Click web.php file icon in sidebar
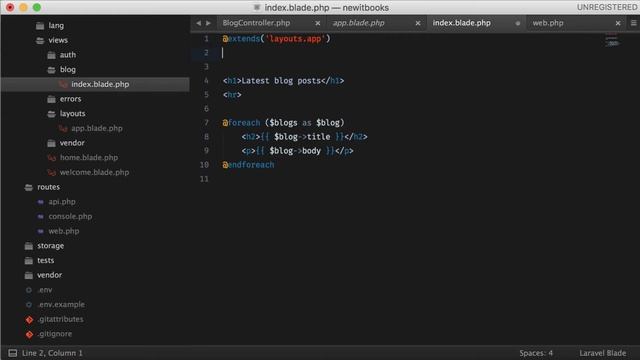 [40, 231]
